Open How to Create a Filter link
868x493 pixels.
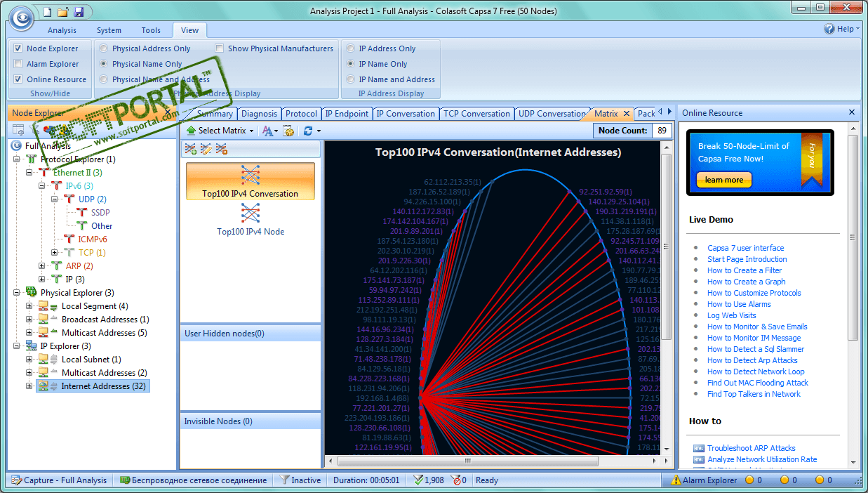click(x=745, y=270)
